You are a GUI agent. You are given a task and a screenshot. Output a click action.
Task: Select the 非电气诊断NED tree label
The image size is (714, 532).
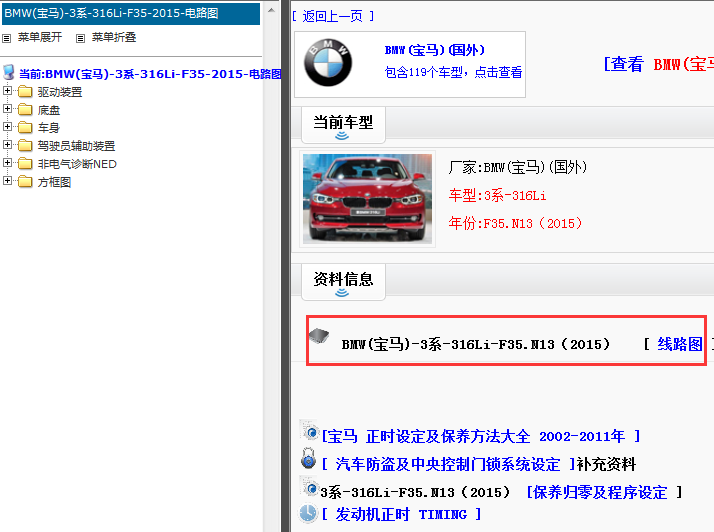(x=77, y=164)
